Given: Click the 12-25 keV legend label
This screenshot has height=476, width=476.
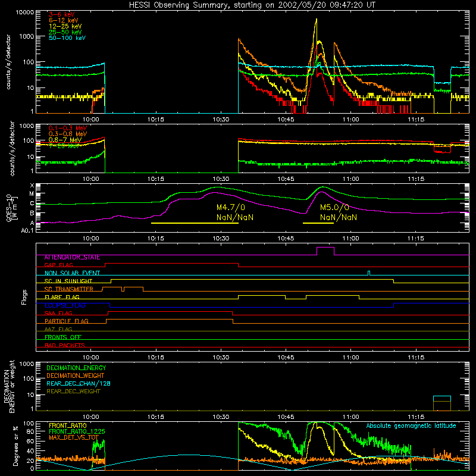Looking at the screenshot, I should pyautogui.click(x=65, y=26).
